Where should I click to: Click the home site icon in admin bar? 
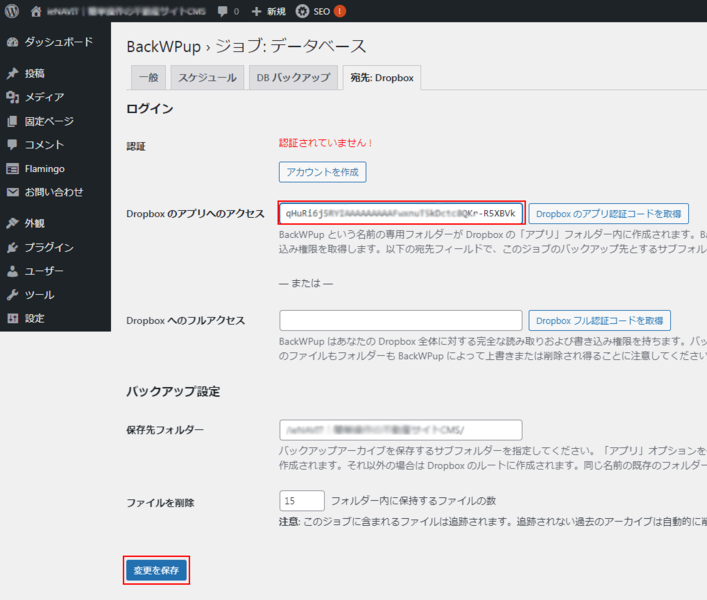(36, 11)
